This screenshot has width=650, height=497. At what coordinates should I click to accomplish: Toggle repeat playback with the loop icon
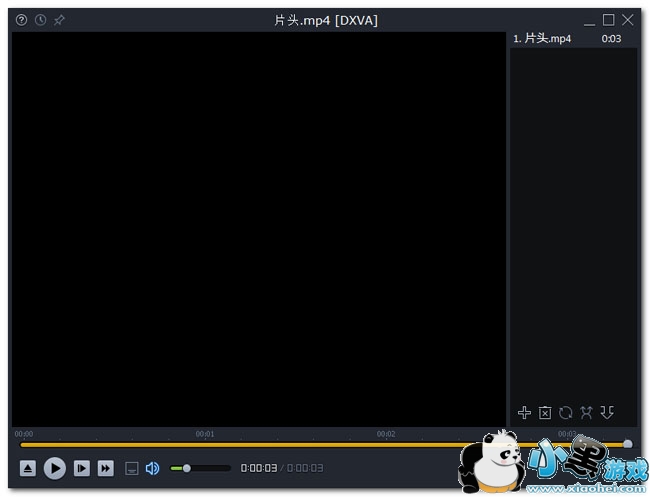(565, 413)
